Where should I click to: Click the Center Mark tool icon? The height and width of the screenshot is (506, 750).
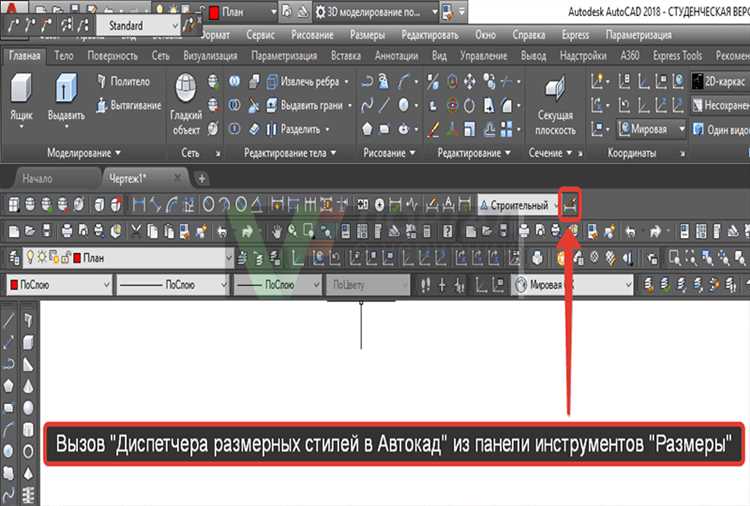pos(379,205)
